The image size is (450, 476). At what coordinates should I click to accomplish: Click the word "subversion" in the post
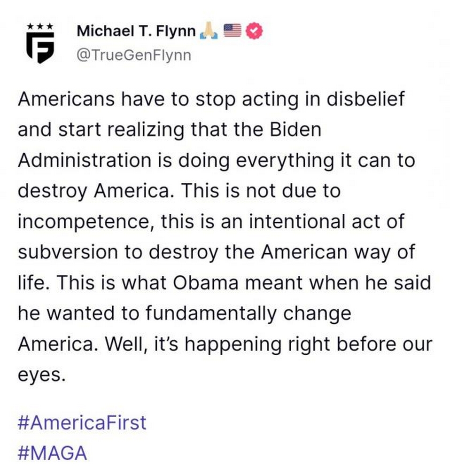[68, 252]
